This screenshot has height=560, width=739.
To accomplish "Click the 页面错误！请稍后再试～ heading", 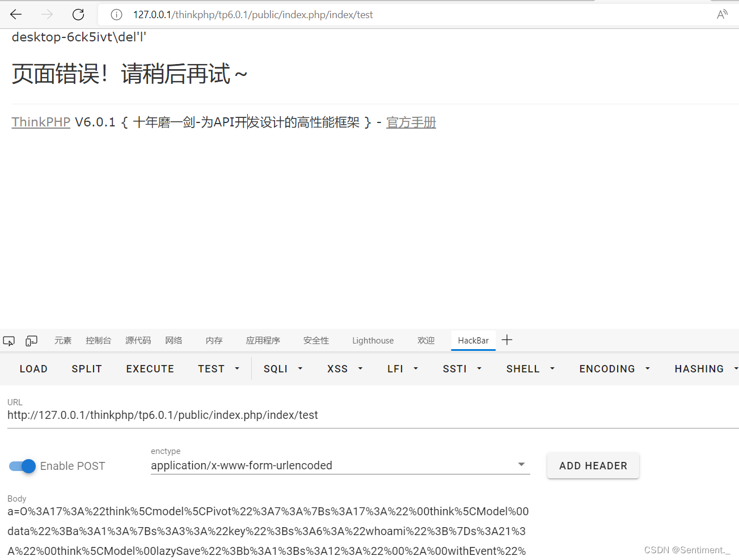I will click(x=130, y=74).
